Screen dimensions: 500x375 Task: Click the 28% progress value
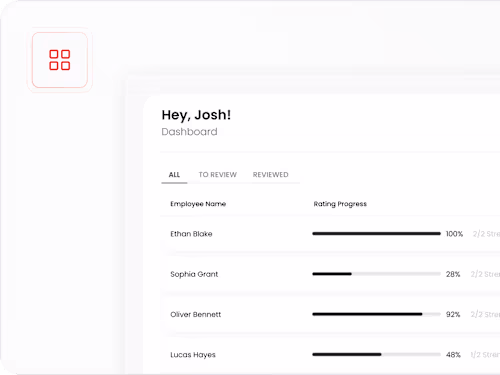(x=453, y=274)
